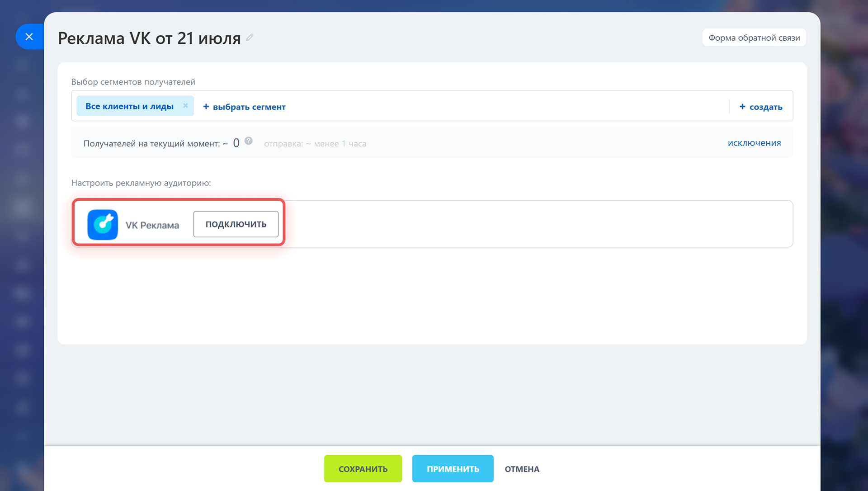The width and height of the screenshot is (868, 491).
Task: Open the исключения exclusions link
Action: click(x=754, y=143)
